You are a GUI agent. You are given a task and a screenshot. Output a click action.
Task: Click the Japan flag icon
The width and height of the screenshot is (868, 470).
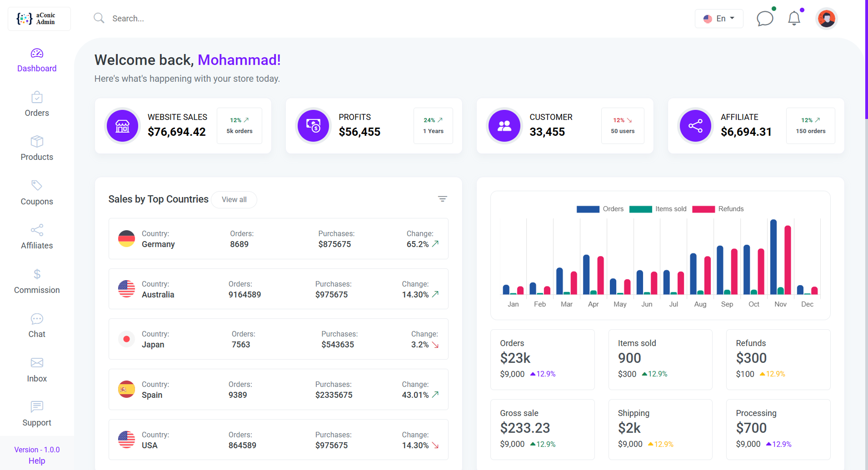126,339
